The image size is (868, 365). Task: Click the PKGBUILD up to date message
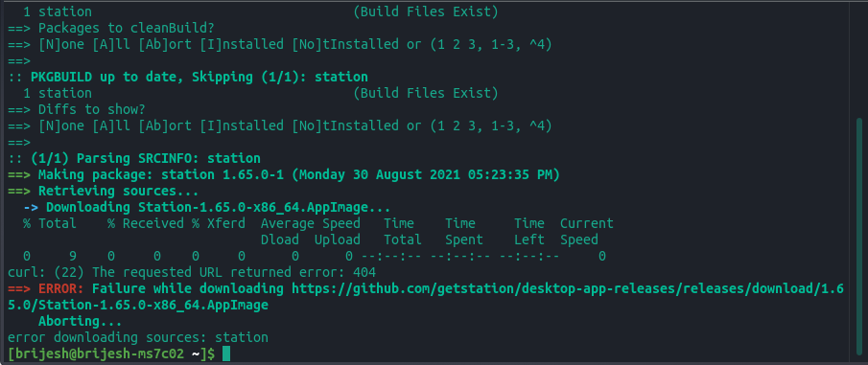[x=188, y=77]
